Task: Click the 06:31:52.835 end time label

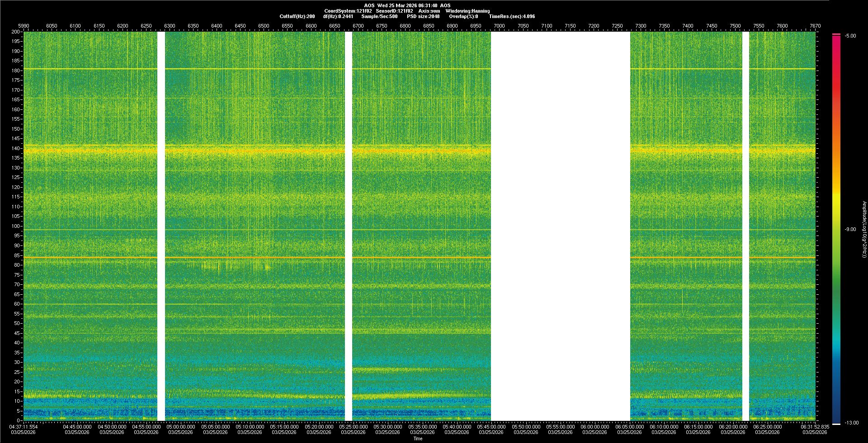Action: click(x=815, y=427)
